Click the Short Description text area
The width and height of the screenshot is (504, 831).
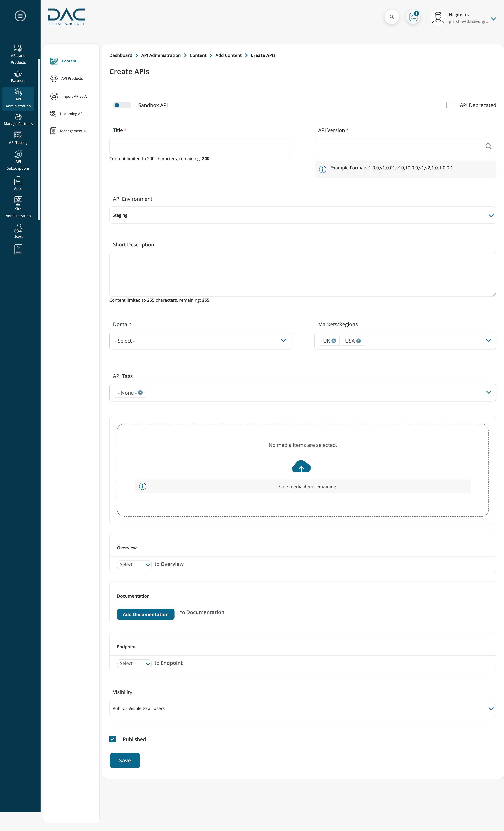click(x=303, y=274)
